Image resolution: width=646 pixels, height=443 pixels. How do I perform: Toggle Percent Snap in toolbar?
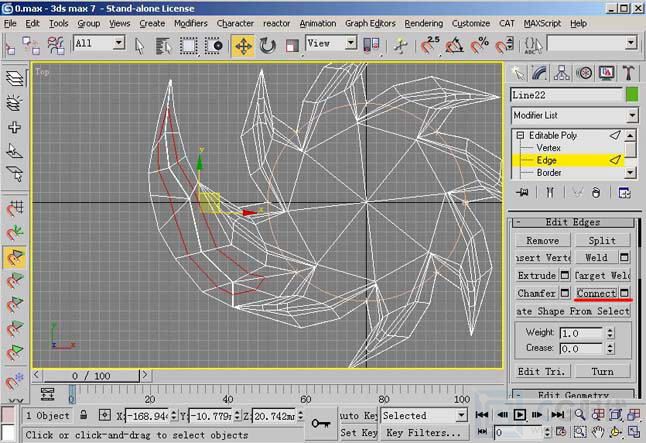pos(479,45)
